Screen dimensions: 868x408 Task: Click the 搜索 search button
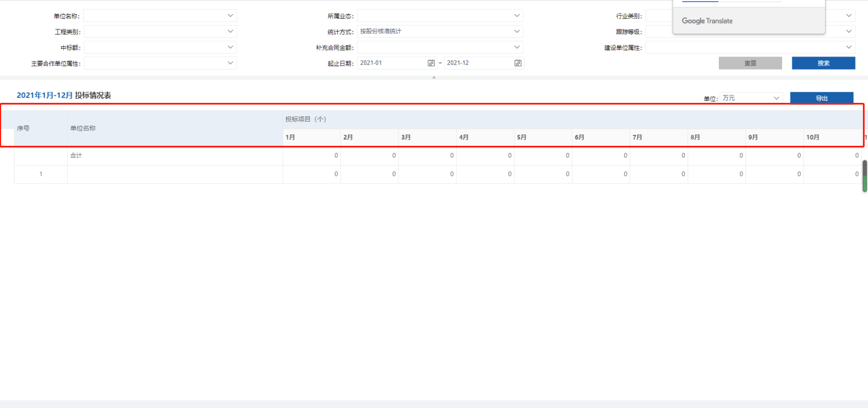click(x=823, y=63)
